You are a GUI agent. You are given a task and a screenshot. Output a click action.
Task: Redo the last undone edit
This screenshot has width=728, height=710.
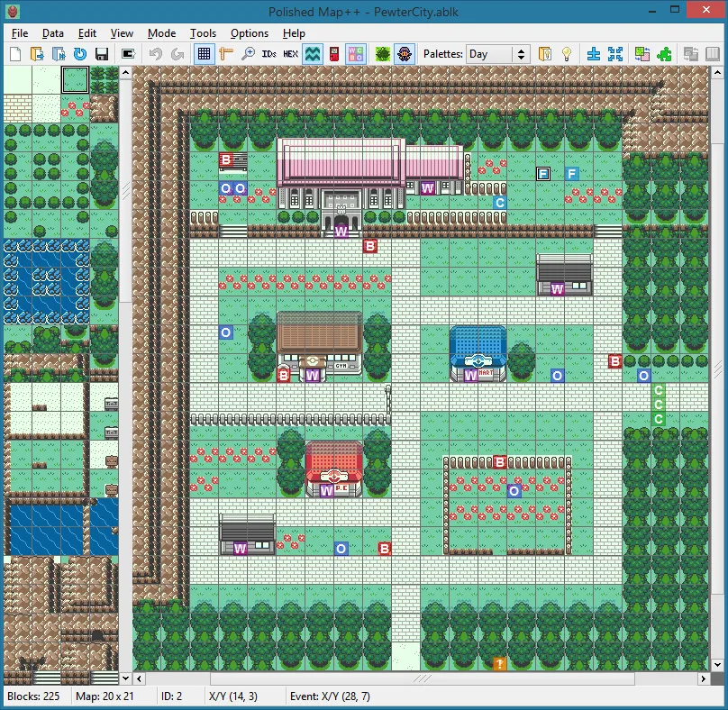pyautogui.click(x=177, y=54)
